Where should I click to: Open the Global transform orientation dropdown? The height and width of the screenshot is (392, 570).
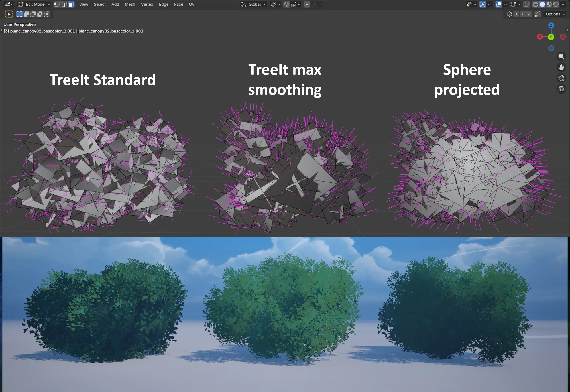tap(254, 4)
